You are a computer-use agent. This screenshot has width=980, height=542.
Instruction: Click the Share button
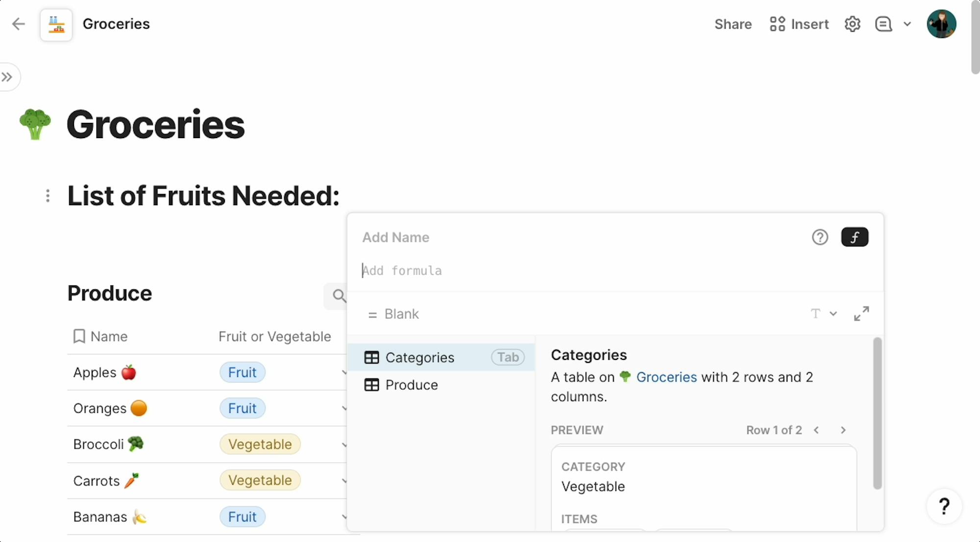pyautogui.click(x=733, y=24)
